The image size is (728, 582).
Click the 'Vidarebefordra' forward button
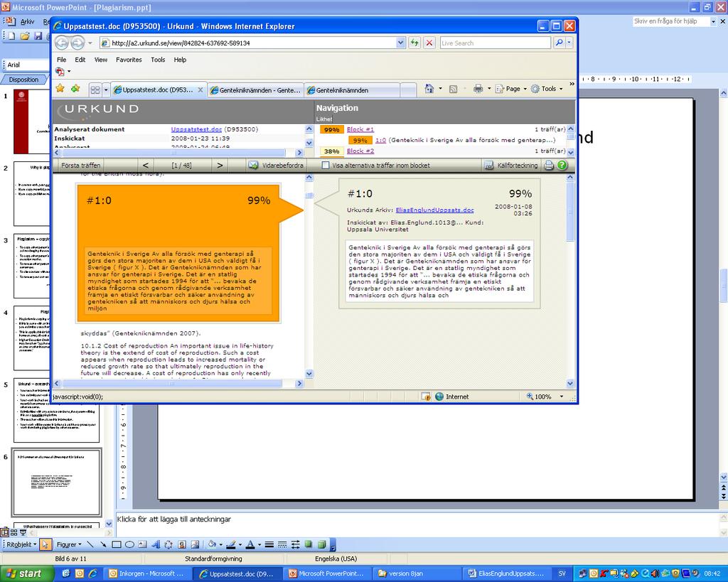click(x=276, y=166)
